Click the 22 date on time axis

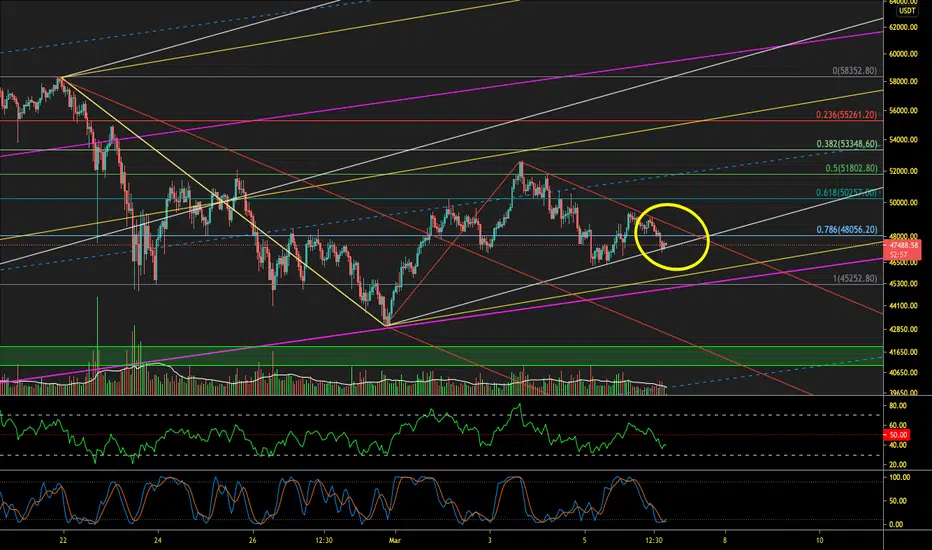coord(63,540)
